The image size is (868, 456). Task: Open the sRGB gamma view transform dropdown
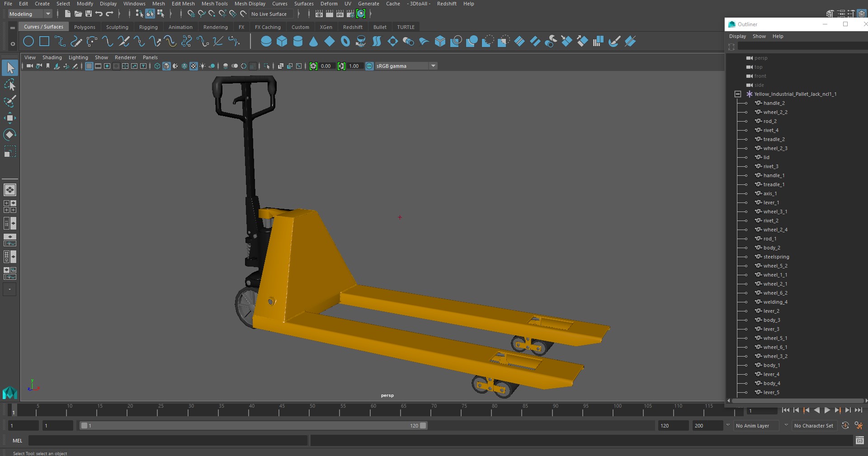(x=406, y=66)
